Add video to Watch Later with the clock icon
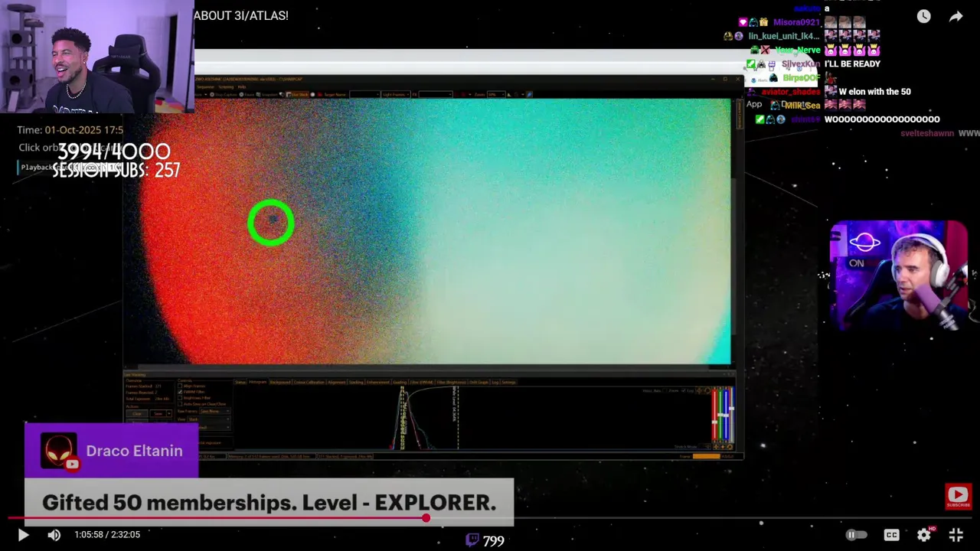The height and width of the screenshot is (551, 980). (x=924, y=16)
